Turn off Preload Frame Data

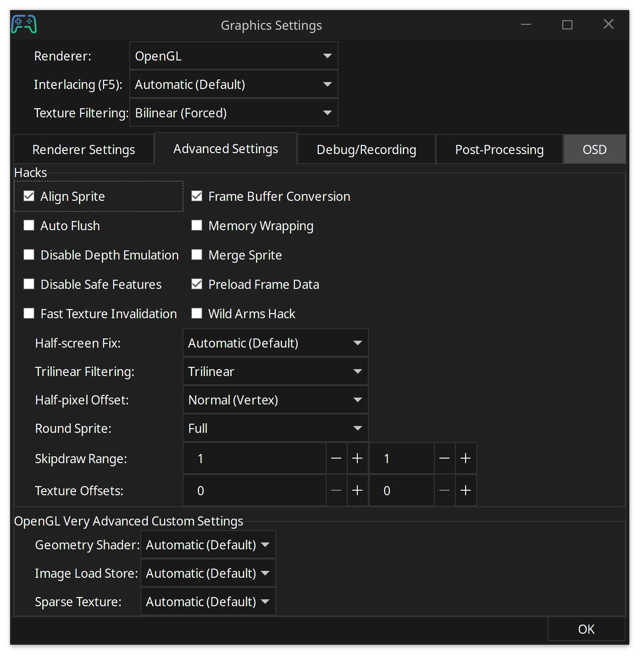pos(197,284)
